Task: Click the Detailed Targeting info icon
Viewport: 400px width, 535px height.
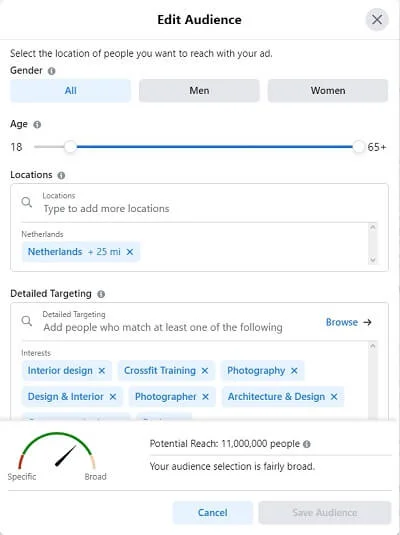Action: [101, 294]
